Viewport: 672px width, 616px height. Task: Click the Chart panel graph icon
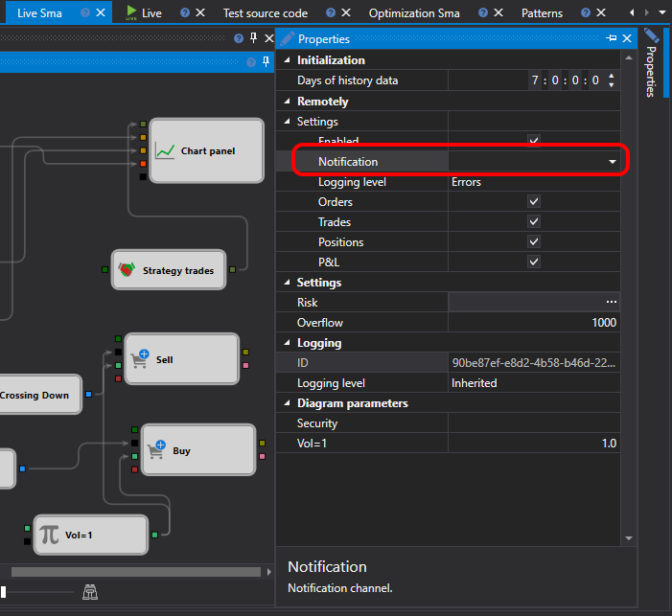point(165,151)
